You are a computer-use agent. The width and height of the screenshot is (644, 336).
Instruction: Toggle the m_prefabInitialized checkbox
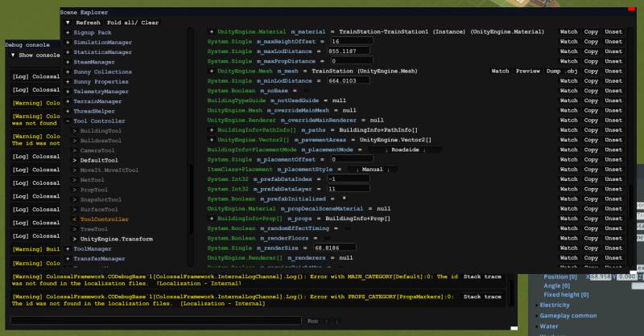(344, 199)
